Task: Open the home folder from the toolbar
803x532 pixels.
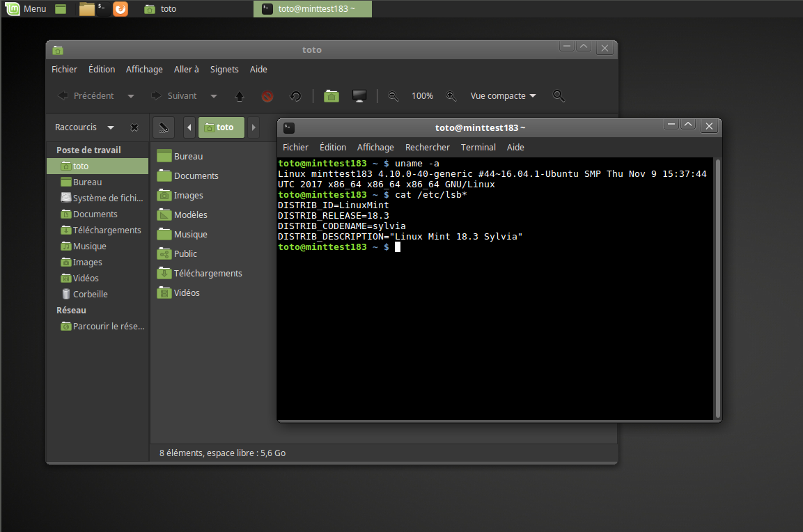Action: (332, 96)
